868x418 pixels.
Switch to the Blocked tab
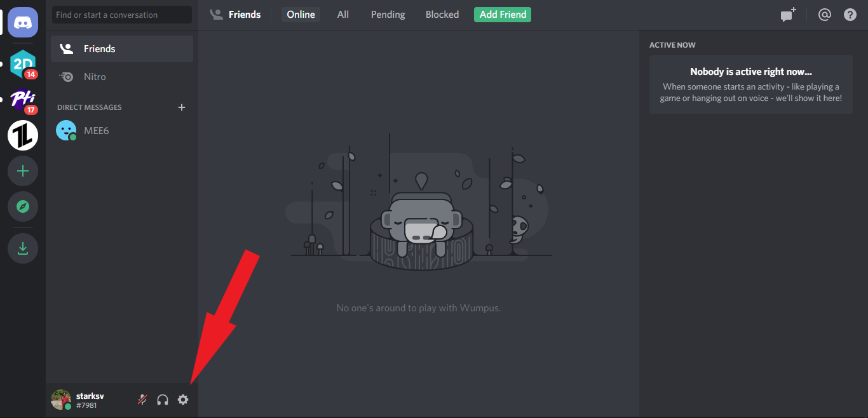click(442, 15)
